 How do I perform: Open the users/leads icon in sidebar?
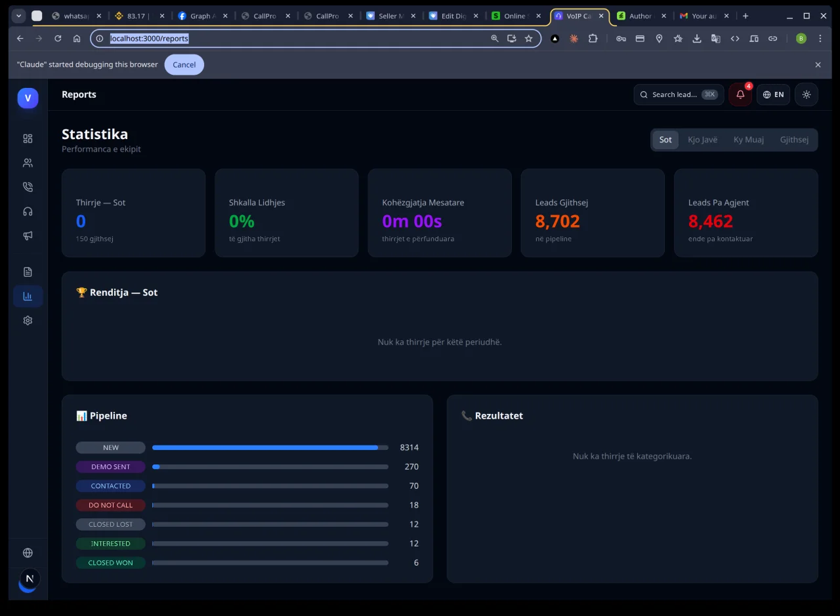[x=28, y=163]
